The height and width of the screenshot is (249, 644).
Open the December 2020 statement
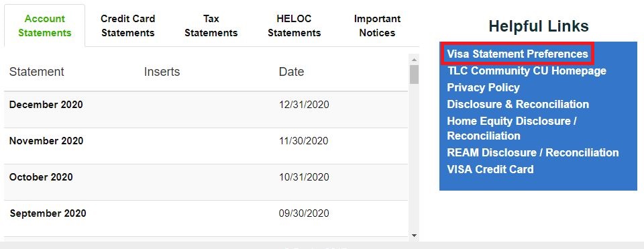coord(46,105)
